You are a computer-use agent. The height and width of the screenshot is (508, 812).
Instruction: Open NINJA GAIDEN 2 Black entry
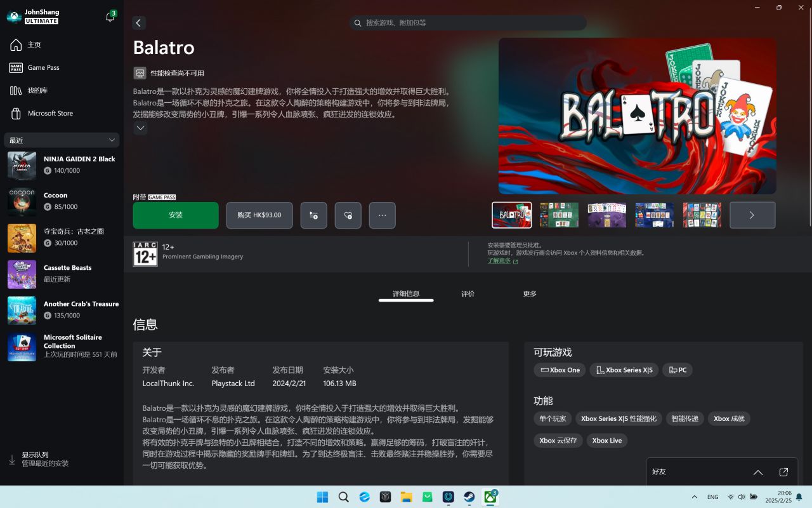coord(62,165)
